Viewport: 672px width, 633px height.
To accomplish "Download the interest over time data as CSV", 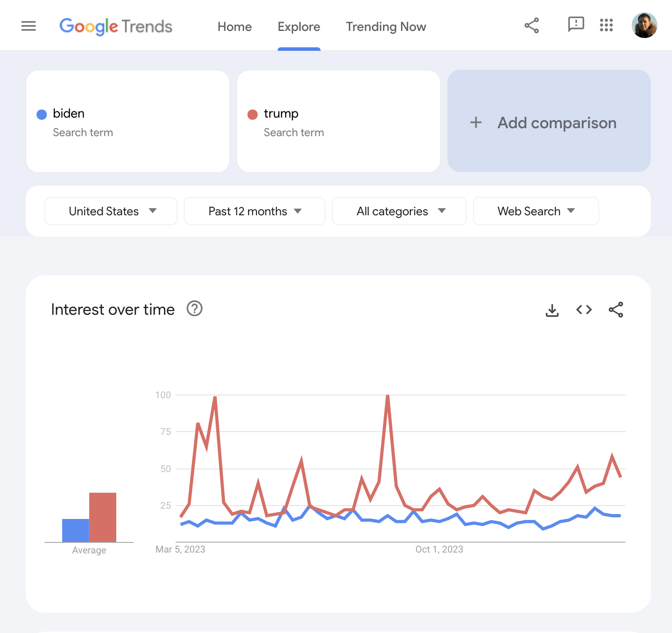I will pyautogui.click(x=552, y=309).
